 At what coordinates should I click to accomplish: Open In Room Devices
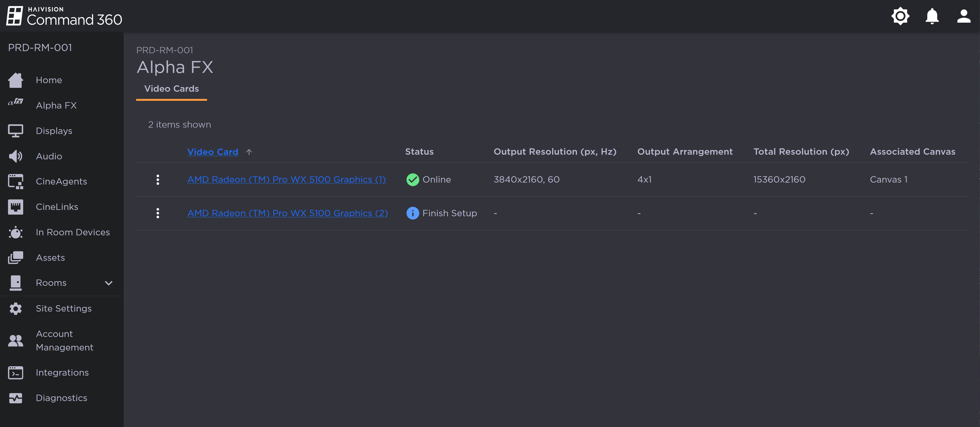[x=73, y=232]
